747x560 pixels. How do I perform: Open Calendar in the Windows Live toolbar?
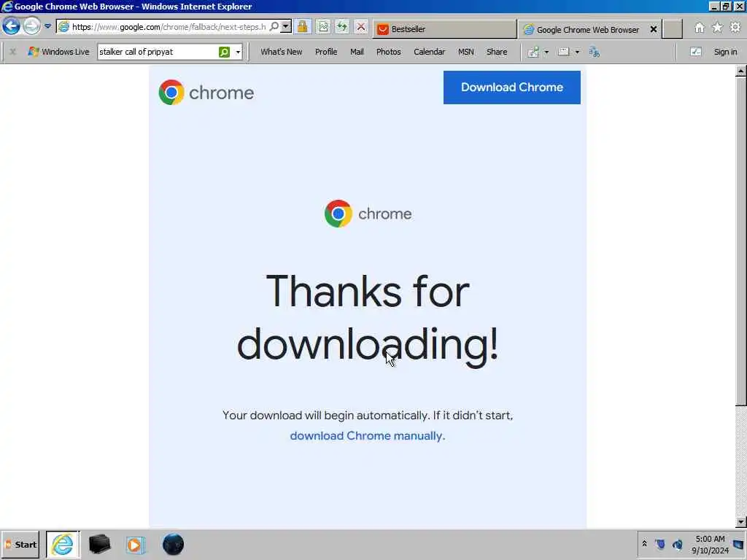pyautogui.click(x=429, y=52)
